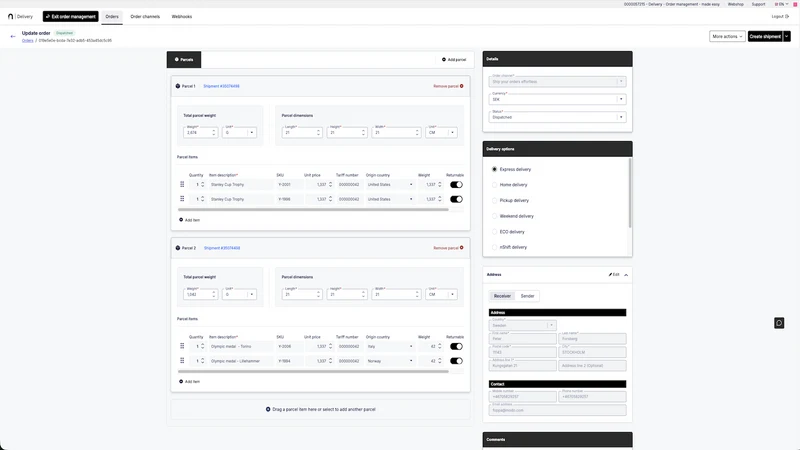Select Pickup delivery radio option
The image size is (800, 450).
point(494,201)
